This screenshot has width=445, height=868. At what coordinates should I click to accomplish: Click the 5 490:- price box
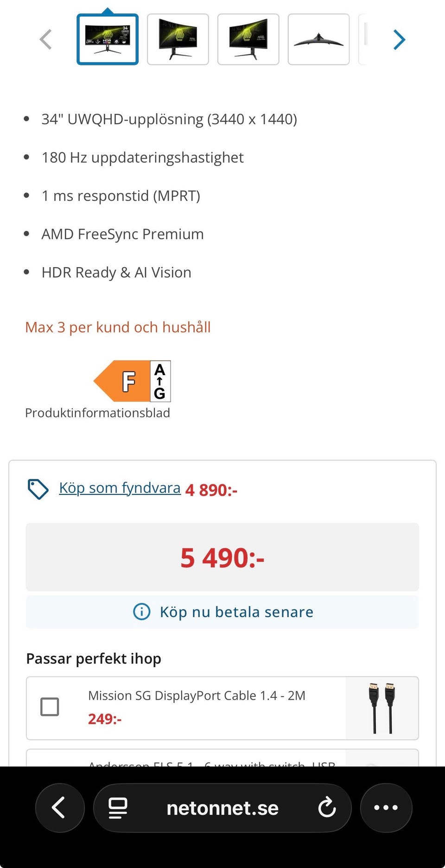coord(222,557)
